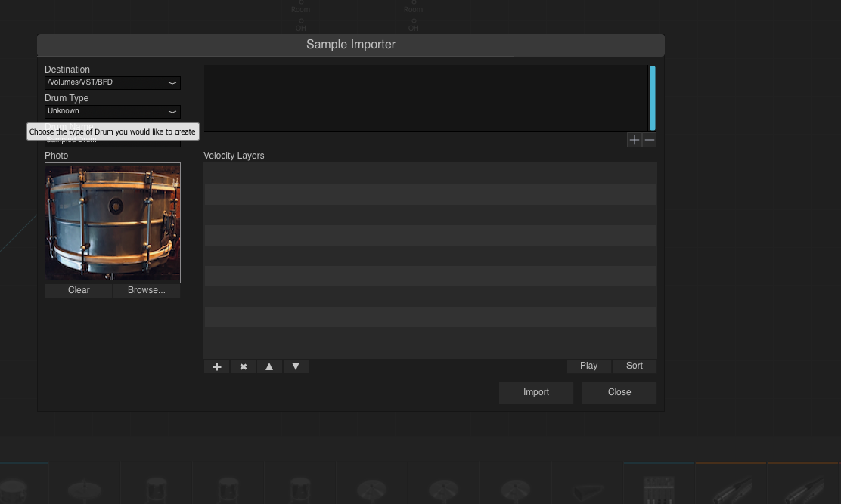841x504 pixels.
Task: Move velocity layer up
Action: point(269,367)
